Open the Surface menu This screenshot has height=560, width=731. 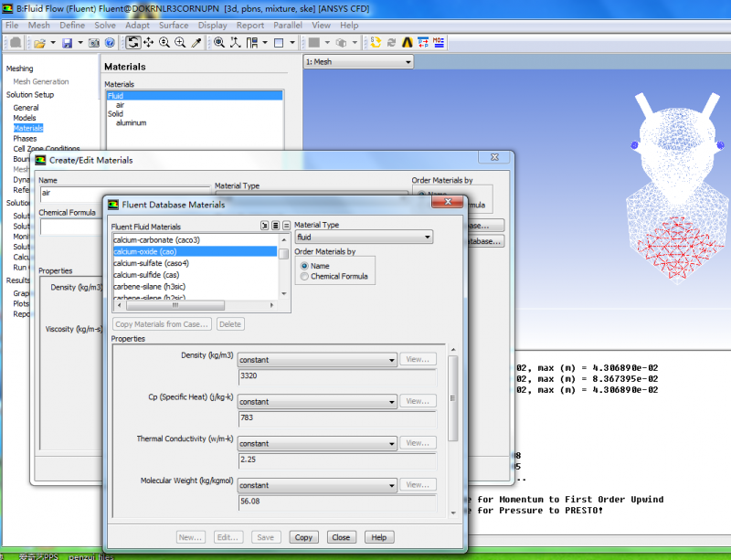[174, 26]
